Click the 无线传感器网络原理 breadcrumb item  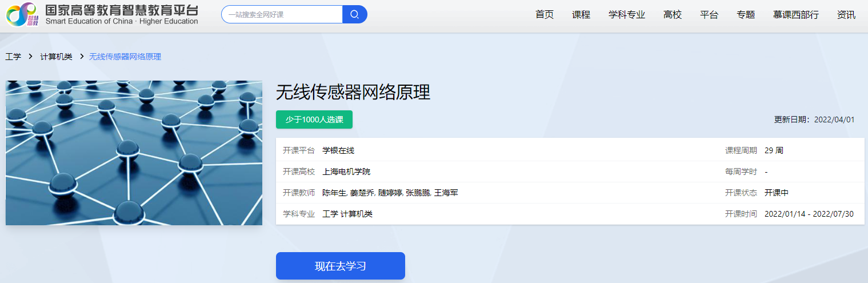pyautogui.click(x=125, y=57)
